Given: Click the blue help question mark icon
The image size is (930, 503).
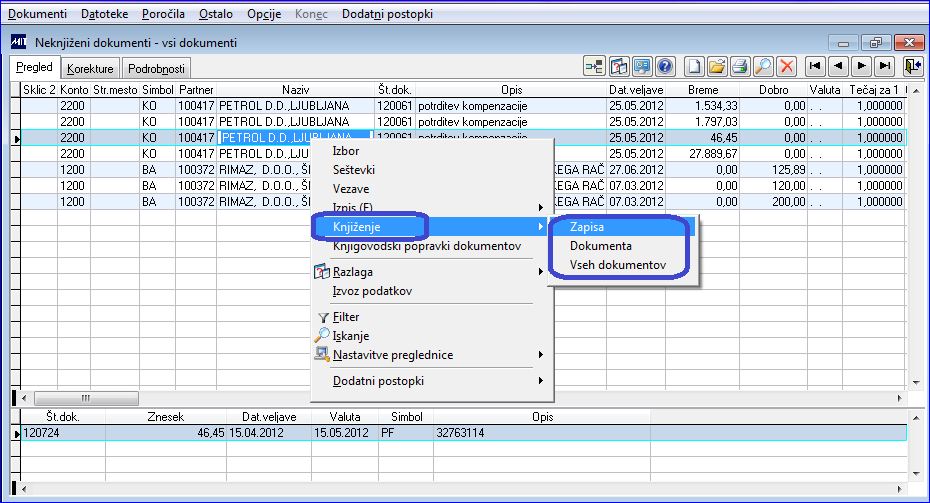Looking at the screenshot, I should (x=665, y=66).
